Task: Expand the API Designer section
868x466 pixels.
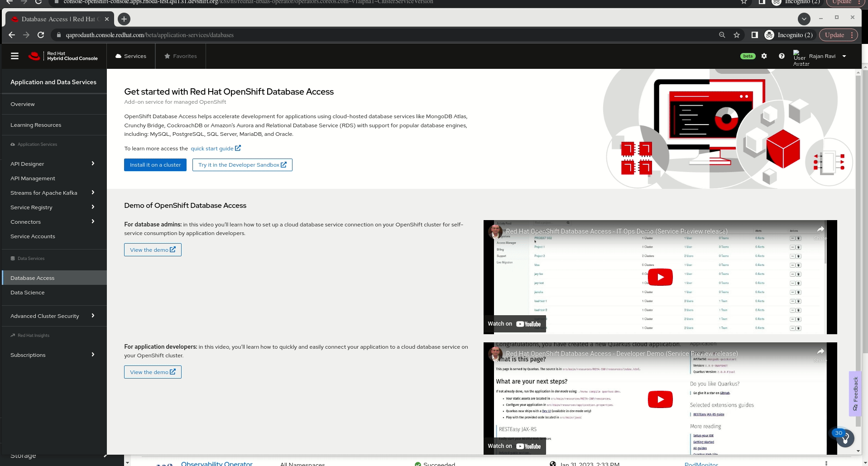Action: coord(54,164)
